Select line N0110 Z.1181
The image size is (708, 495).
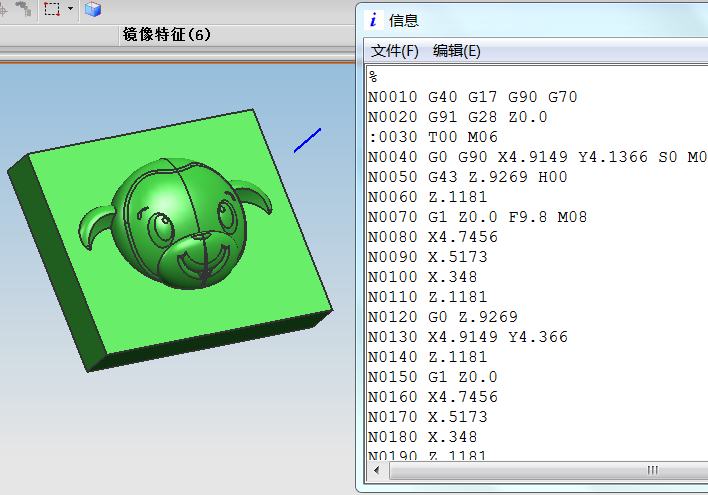point(428,297)
